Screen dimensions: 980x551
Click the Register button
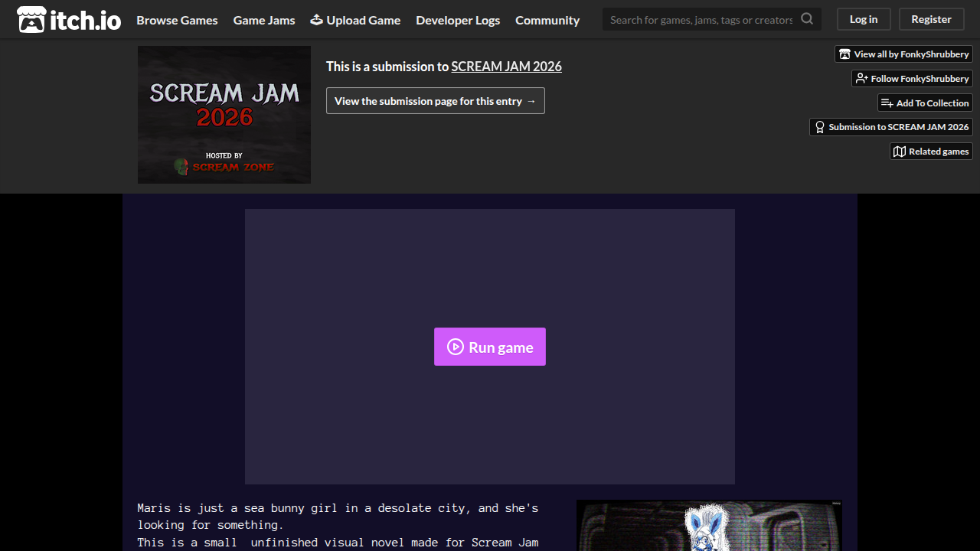(x=931, y=19)
